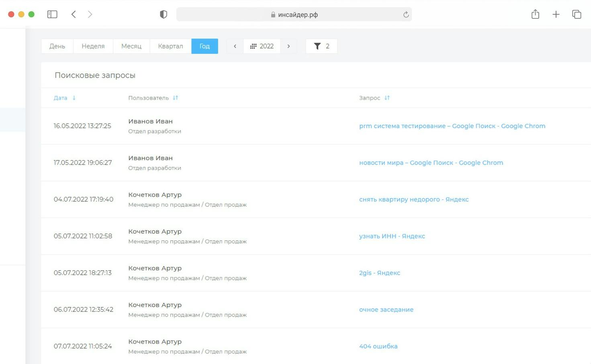Screen dimensions: 591x364
Task: Click the privacy shield icon
Action: (x=163, y=14)
